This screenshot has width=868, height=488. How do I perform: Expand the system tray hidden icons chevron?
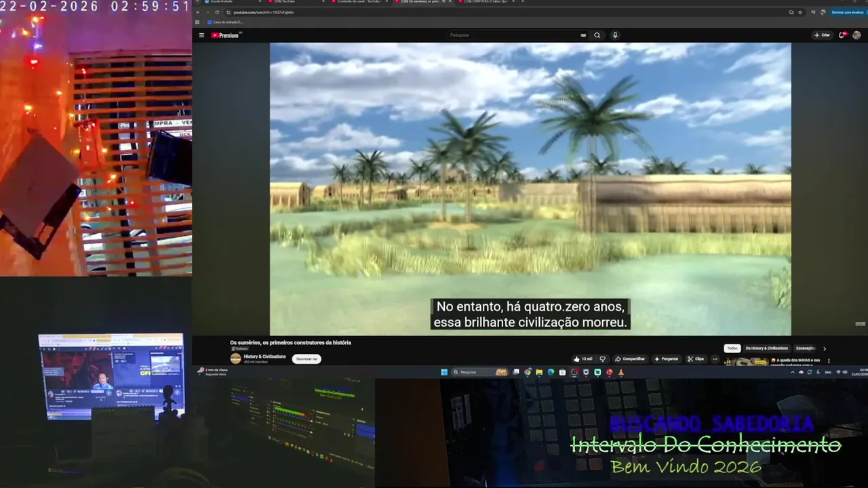point(793,372)
